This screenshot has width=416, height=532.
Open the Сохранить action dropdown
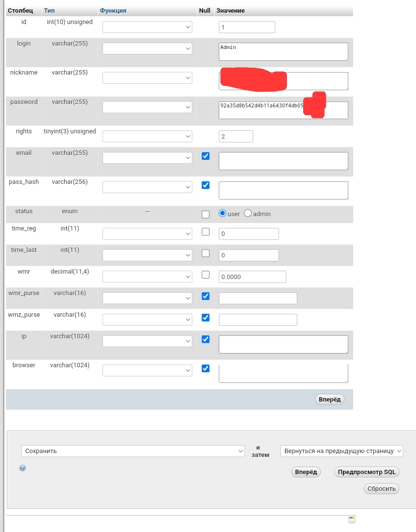pos(133,451)
